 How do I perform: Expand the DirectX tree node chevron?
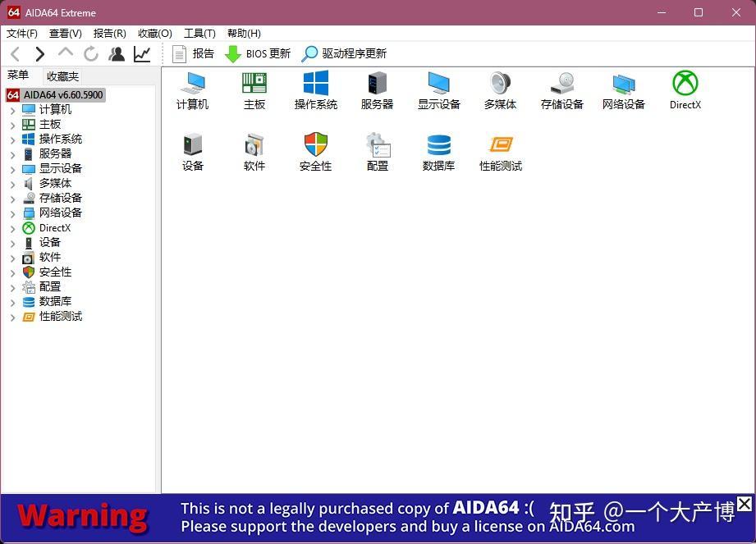pos(13,228)
